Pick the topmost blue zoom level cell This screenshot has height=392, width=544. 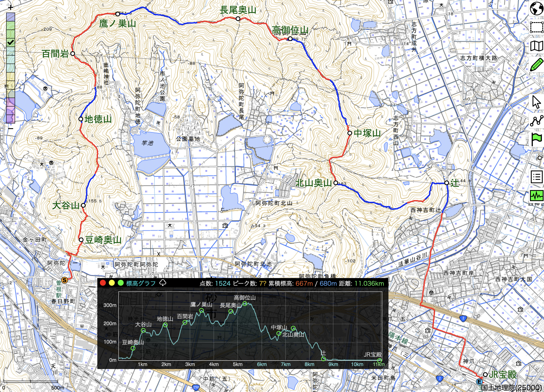click(11, 17)
